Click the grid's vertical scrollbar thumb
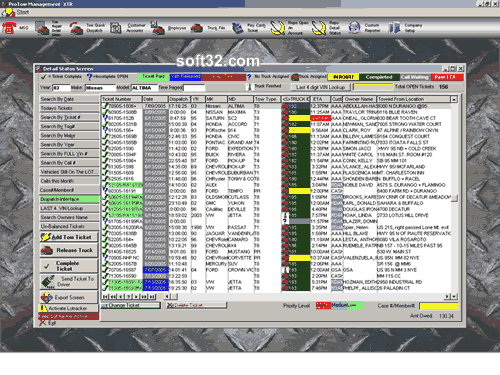The height and width of the screenshot is (375, 500). point(454,198)
